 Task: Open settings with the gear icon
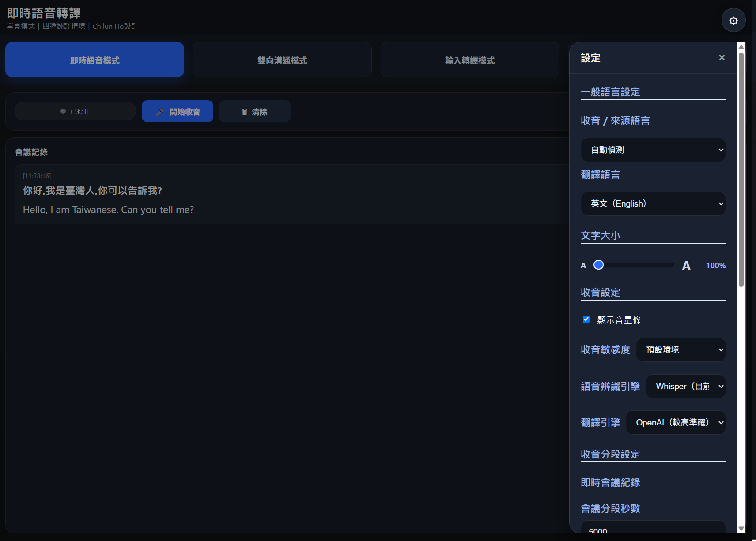pyautogui.click(x=733, y=21)
